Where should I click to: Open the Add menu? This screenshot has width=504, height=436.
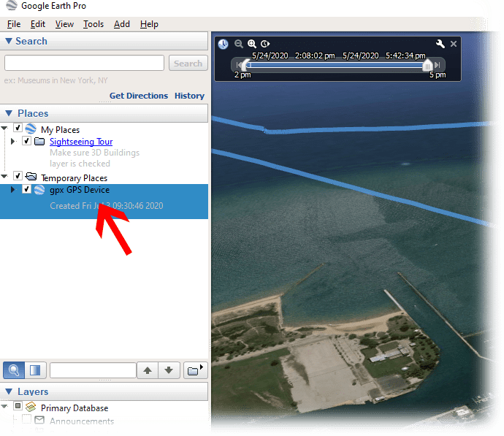coord(122,24)
